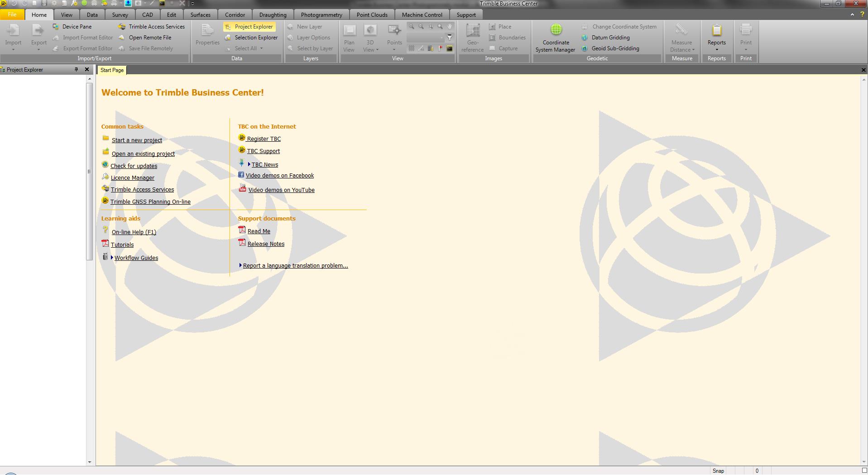The height and width of the screenshot is (475, 868).
Task: Click the key icon in quick access toolbar
Action: [74, 3]
